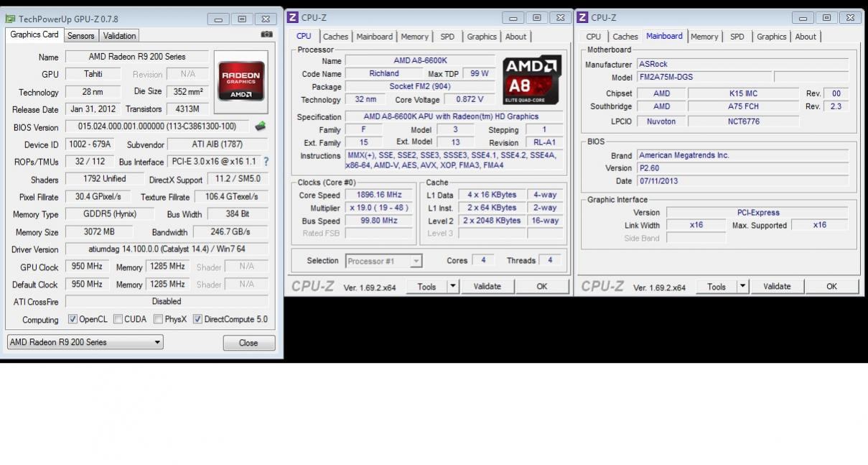Click the GPU-Z title bar app icon
The width and height of the screenshot is (868, 465).
point(10,18)
